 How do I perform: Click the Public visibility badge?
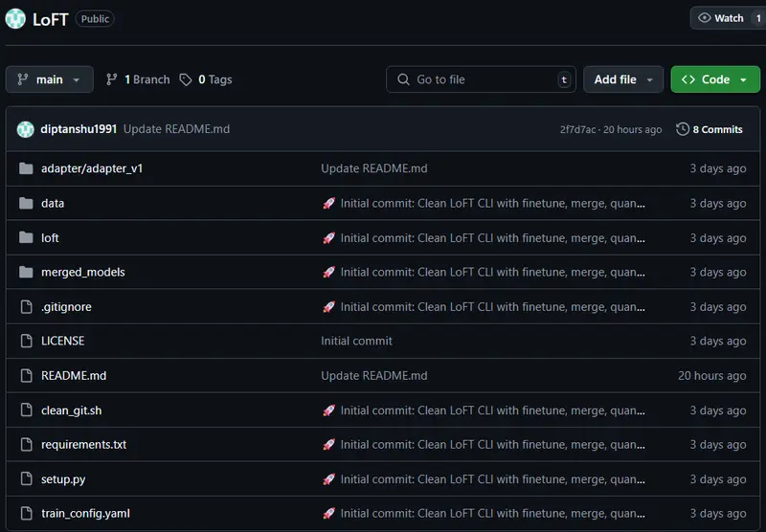click(x=95, y=19)
